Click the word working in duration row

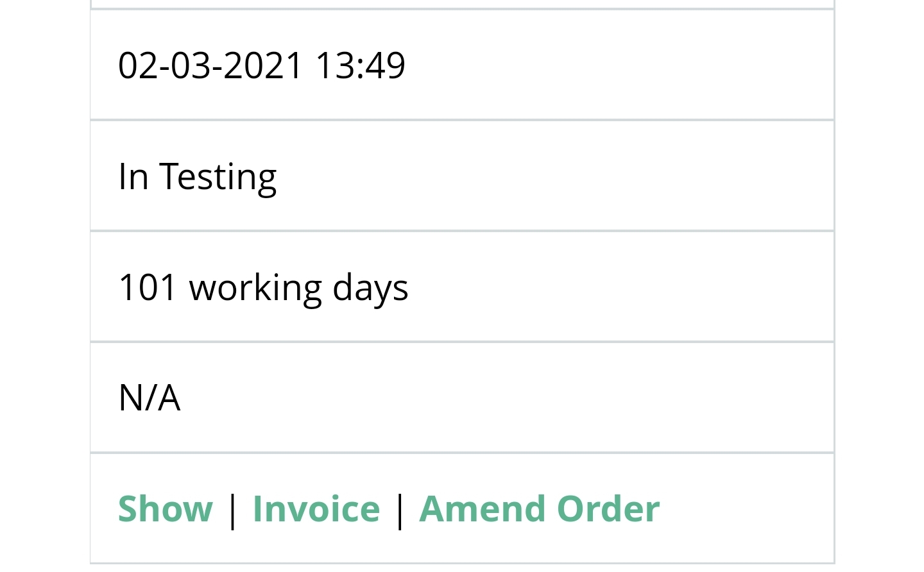(255, 288)
